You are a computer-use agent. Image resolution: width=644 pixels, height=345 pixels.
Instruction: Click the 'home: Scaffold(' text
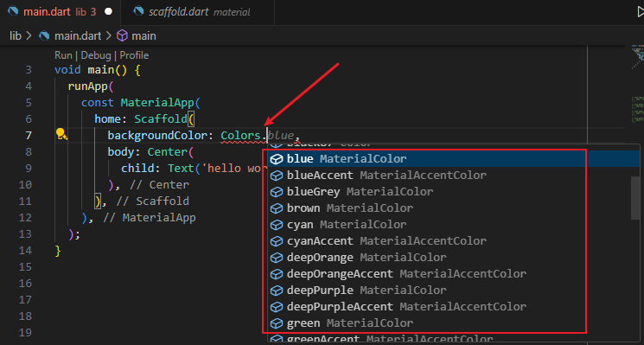point(144,119)
